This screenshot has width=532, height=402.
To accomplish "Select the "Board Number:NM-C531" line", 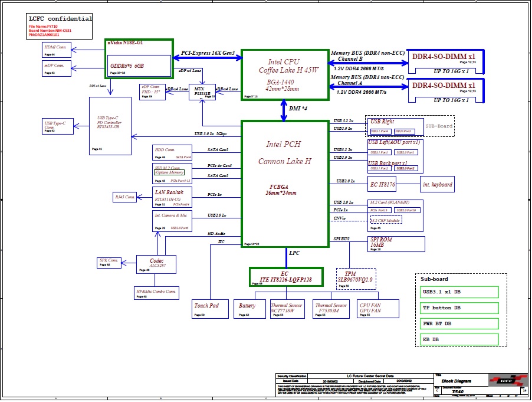I will click(50, 31).
